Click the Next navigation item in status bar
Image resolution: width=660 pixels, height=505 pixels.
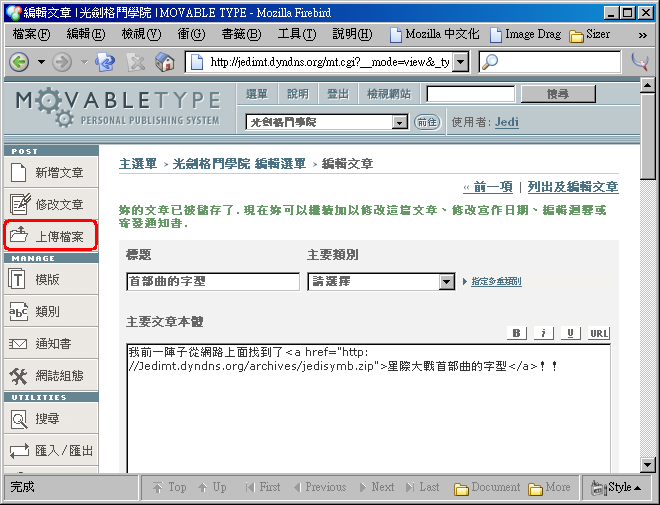(377, 487)
